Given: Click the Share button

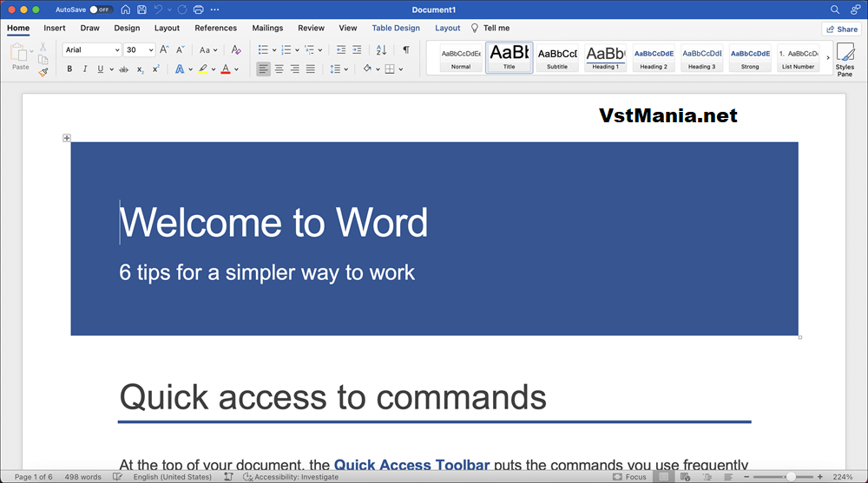Looking at the screenshot, I should point(842,29).
